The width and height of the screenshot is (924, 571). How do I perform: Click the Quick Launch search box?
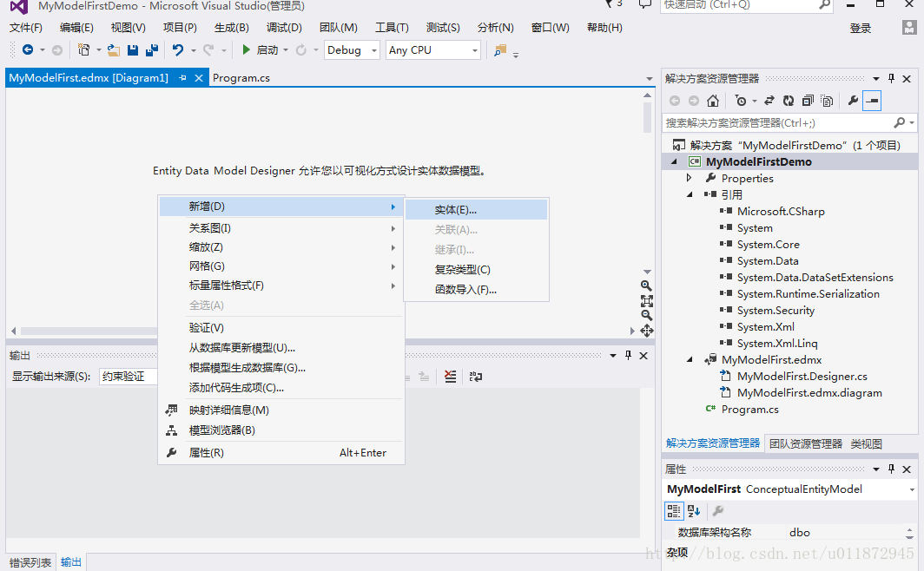740,5
